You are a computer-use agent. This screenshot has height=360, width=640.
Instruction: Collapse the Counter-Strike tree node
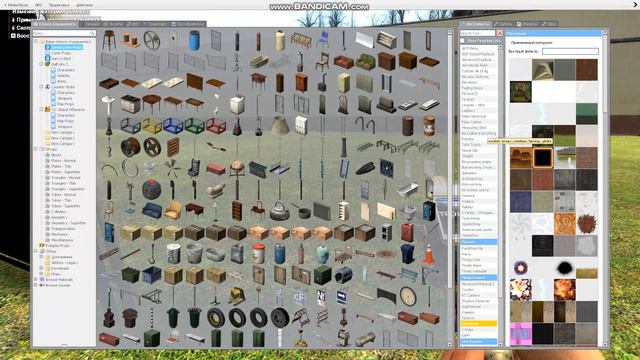click(x=41, y=87)
